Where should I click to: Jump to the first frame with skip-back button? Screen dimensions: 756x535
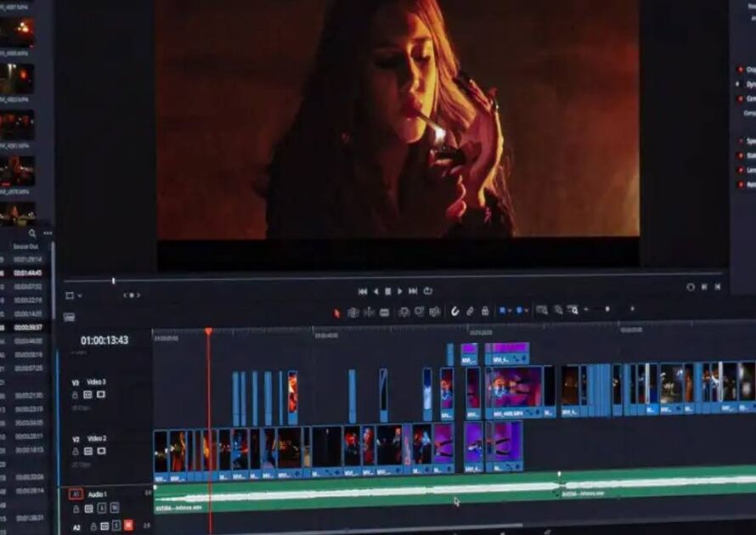point(363,291)
